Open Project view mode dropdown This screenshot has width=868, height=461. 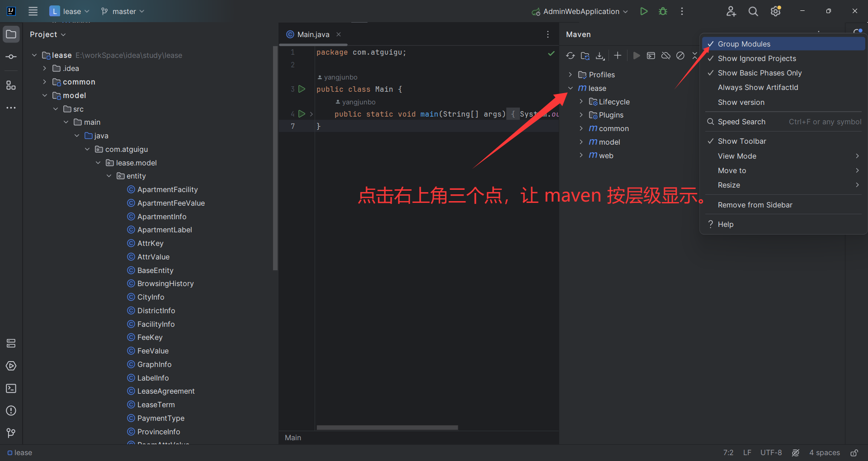48,34
